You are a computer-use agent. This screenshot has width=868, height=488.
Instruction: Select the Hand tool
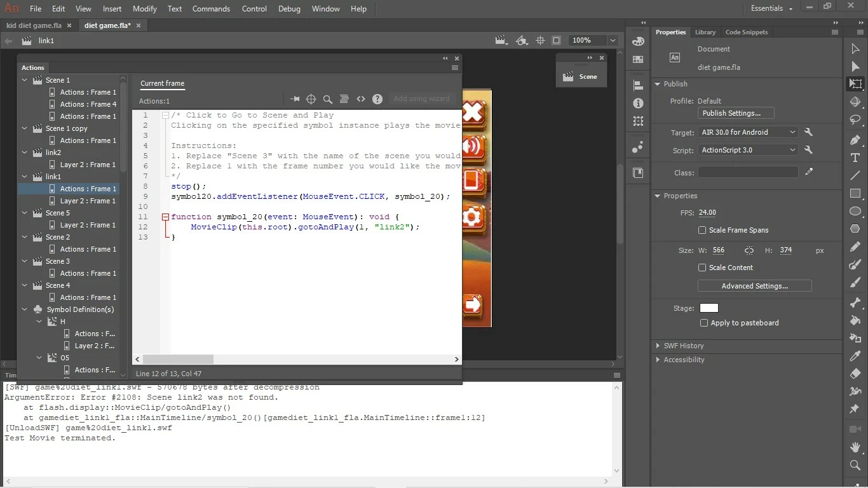point(855,447)
